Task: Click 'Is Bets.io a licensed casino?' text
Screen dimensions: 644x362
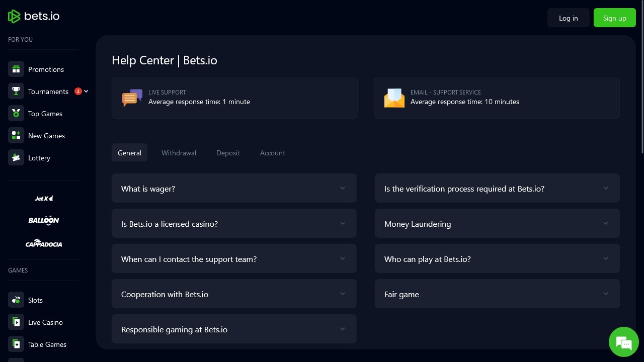Action: [170, 224]
